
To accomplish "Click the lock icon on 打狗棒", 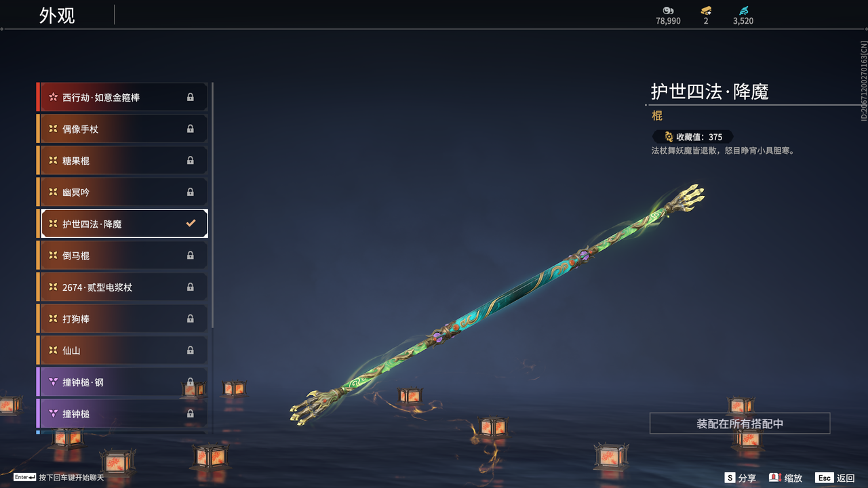I will (191, 319).
